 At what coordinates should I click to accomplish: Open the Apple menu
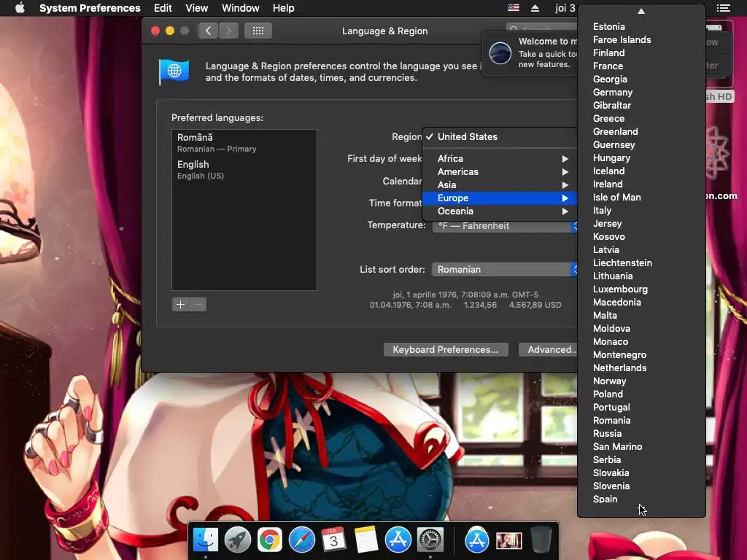point(20,8)
